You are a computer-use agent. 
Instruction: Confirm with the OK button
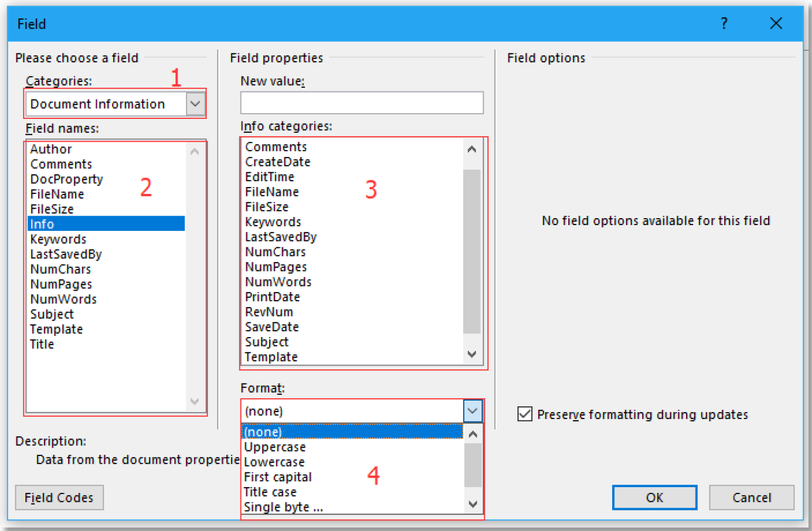coord(654,497)
